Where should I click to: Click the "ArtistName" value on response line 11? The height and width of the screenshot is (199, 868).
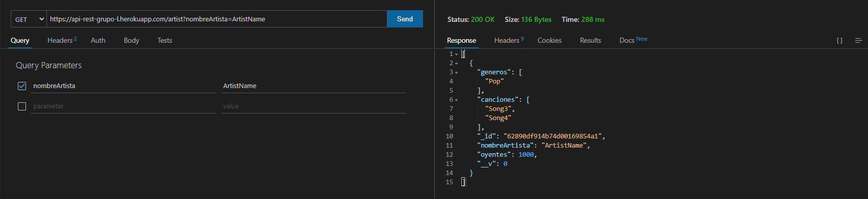(564, 145)
